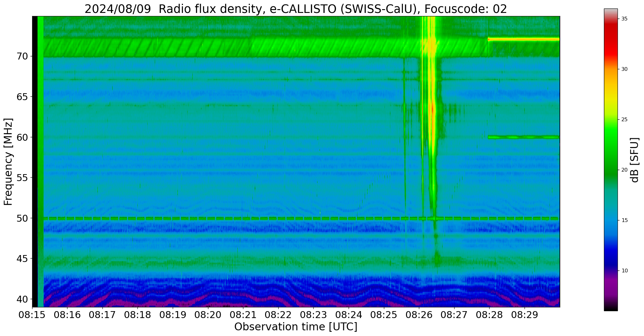Viewport: 644px width, 336px height.
Task: Click the 08:19 time tick label
Action: 173,315
